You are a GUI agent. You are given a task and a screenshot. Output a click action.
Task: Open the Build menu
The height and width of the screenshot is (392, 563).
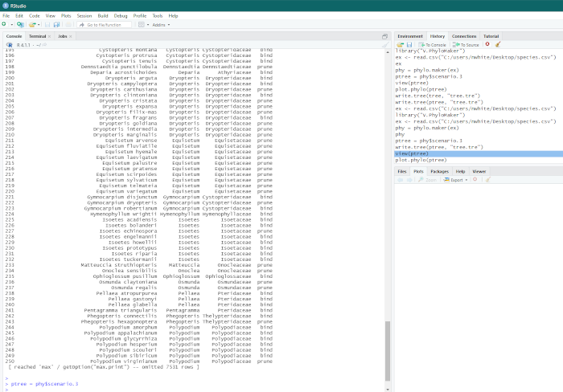point(103,16)
